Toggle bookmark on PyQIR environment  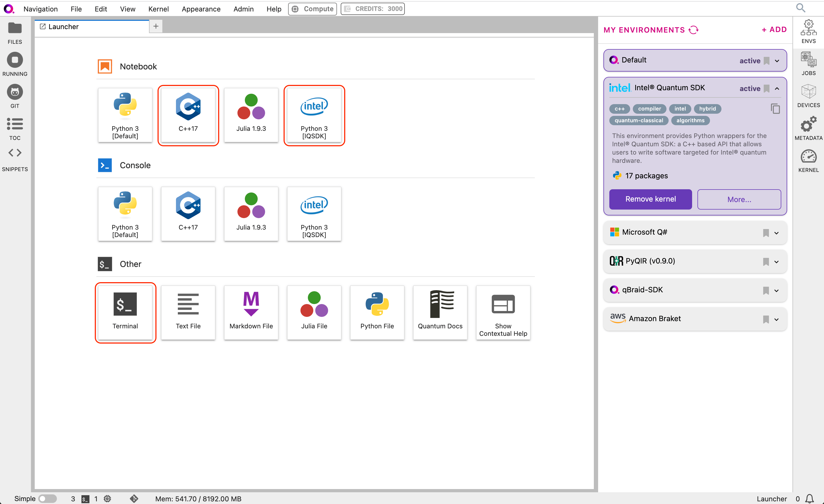pyautogui.click(x=766, y=262)
